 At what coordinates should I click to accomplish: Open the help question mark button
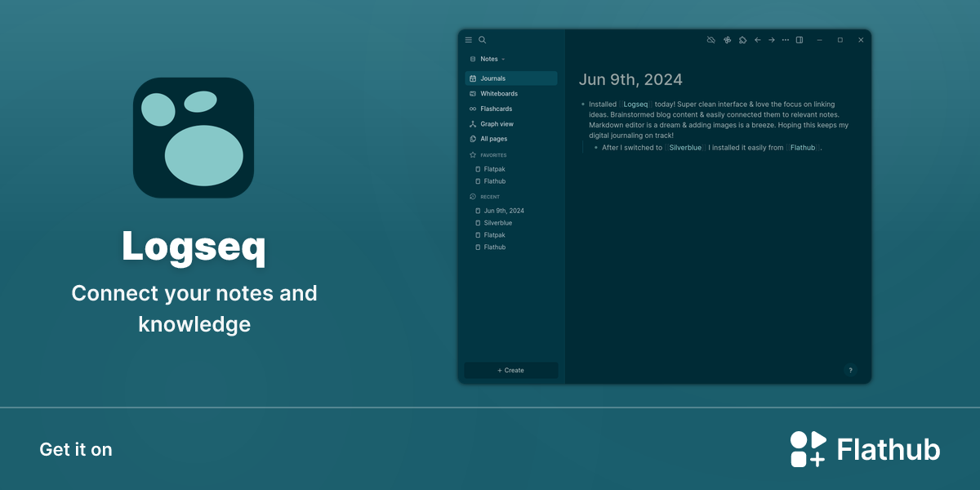[x=850, y=371]
